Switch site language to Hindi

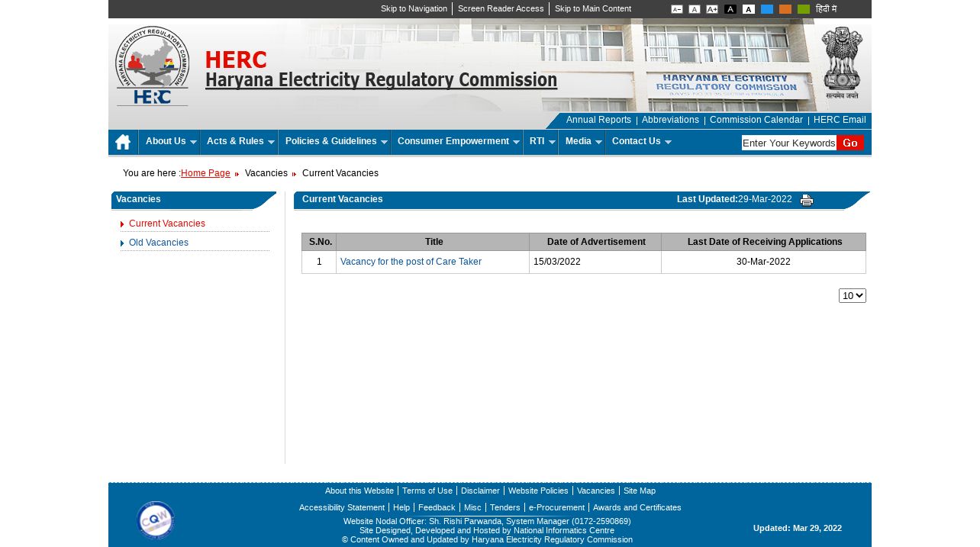[x=826, y=9]
